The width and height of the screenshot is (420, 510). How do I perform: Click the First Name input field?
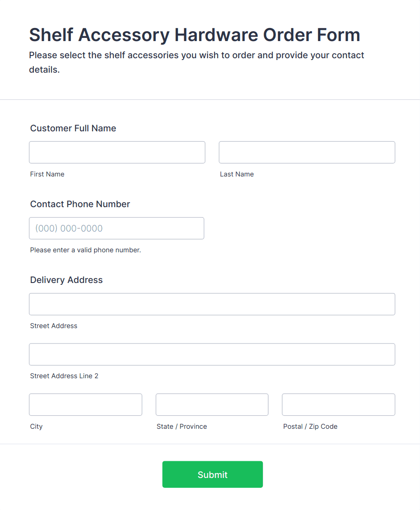click(117, 153)
